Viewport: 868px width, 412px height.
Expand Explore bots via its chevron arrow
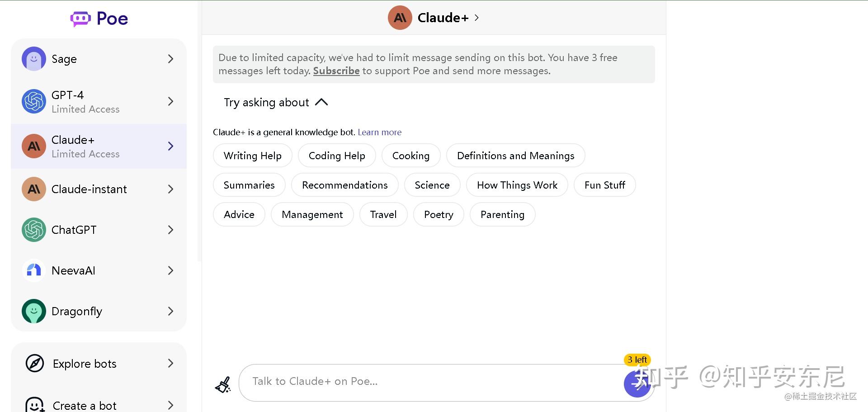coord(170,363)
